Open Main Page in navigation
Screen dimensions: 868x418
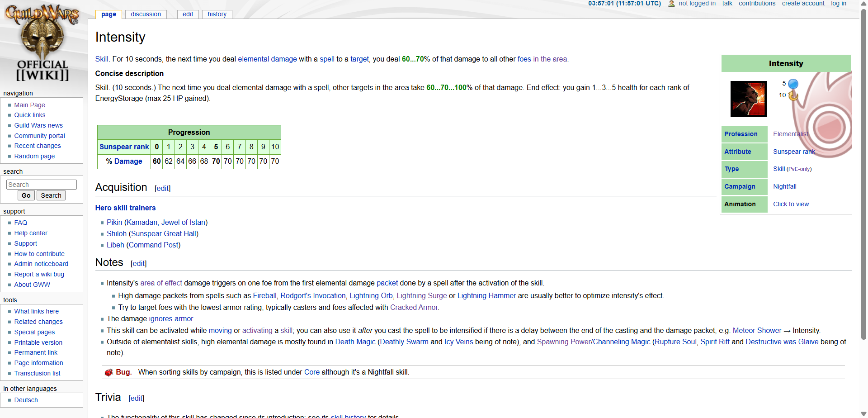point(29,105)
